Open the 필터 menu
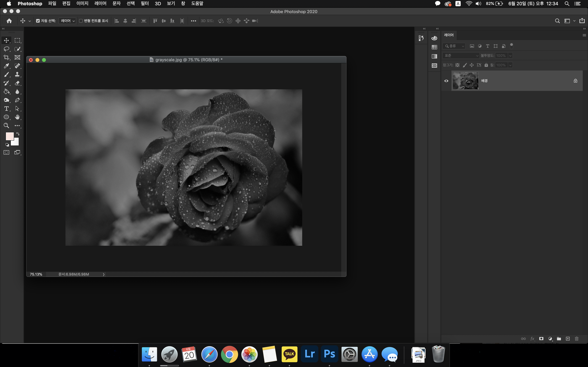The width and height of the screenshot is (588, 367). pos(145,3)
